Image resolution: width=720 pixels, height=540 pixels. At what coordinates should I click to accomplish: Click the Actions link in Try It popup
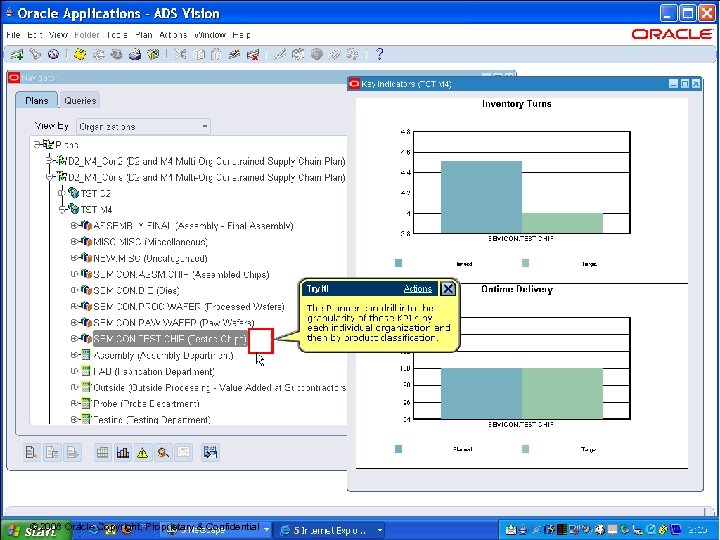[417, 289]
